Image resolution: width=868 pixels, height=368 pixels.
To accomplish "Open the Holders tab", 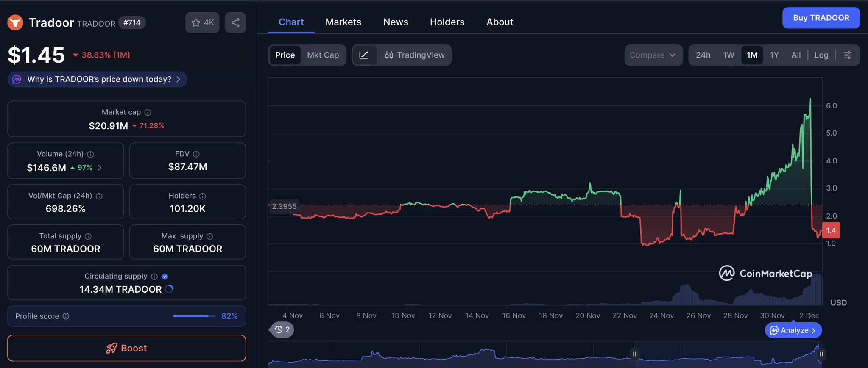I will pyautogui.click(x=447, y=22).
